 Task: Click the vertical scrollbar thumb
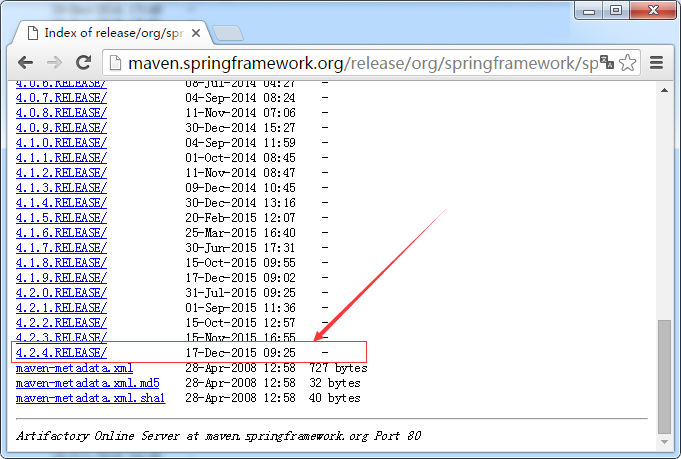[x=664, y=376]
